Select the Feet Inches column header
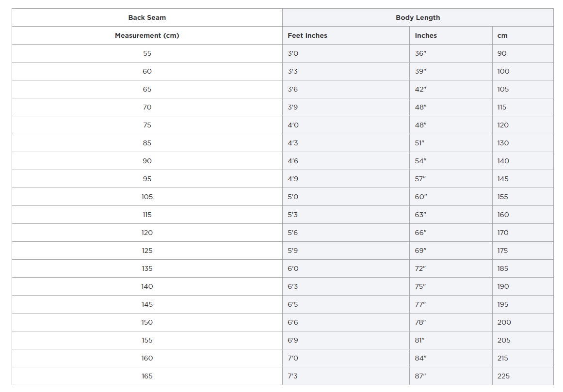Image resolution: width=563 pixels, height=392 pixels. coord(346,35)
